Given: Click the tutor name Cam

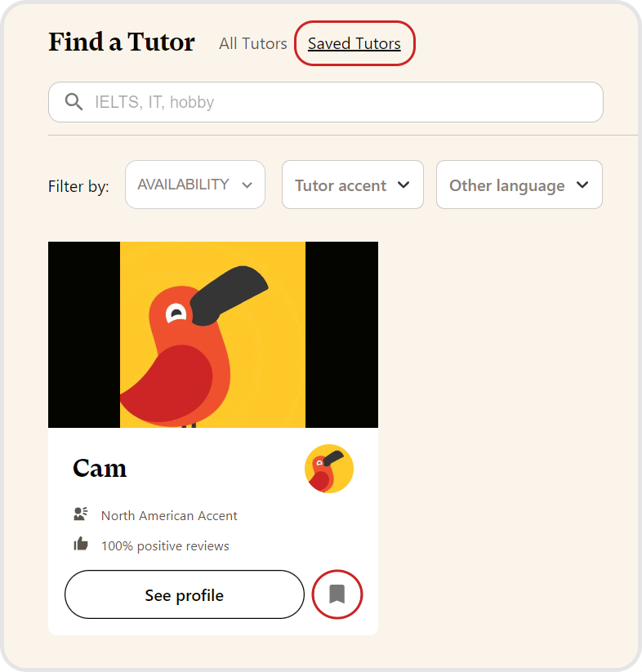Looking at the screenshot, I should click(100, 468).
